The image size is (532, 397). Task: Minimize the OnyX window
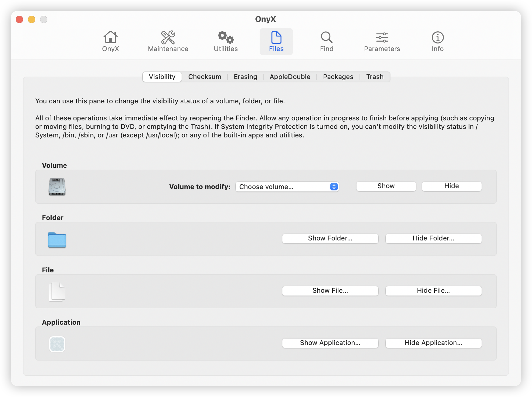(x=32, y=19)
